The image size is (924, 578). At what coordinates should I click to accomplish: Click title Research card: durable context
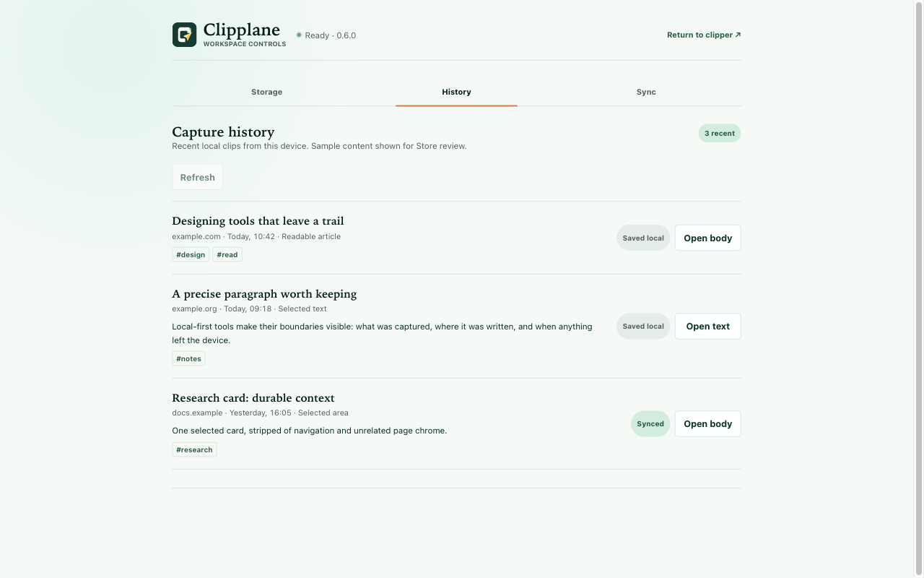[x=253, y=398]
